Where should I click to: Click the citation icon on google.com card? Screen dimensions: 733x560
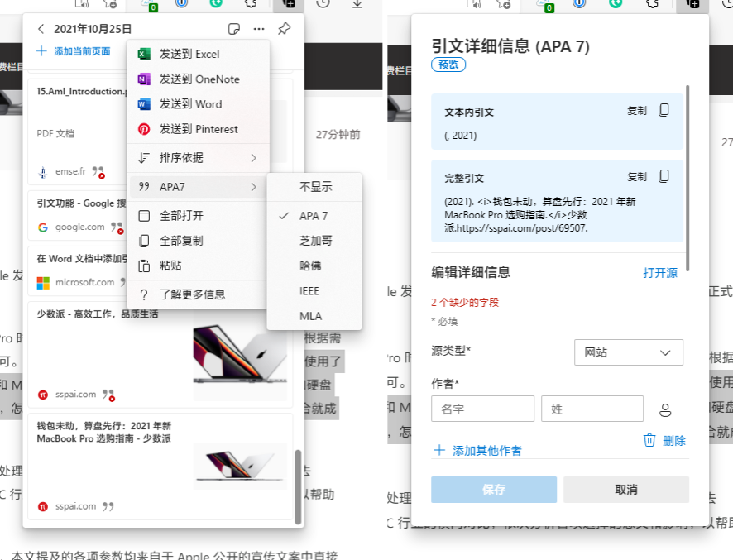[117, 227]
